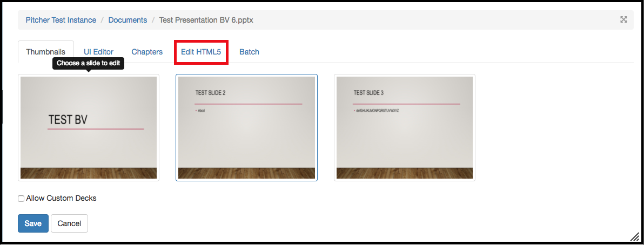
Task: Pick the TEST SLIDE 3 thumbnail
Action: [x=404, y=127]
